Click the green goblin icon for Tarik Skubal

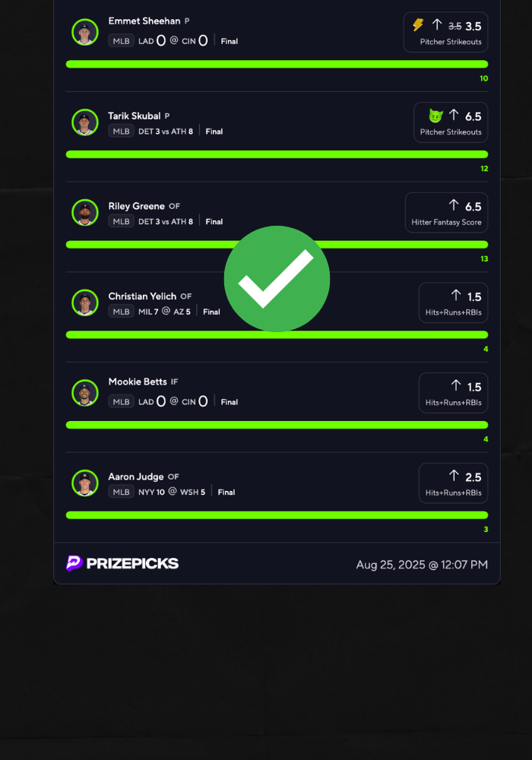pos(435,116)
